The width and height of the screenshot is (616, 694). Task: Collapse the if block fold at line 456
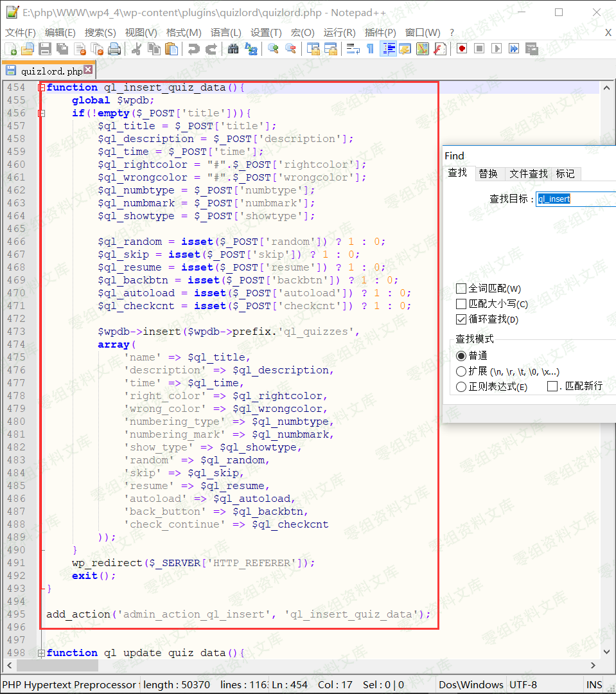[x=41, y=113]
